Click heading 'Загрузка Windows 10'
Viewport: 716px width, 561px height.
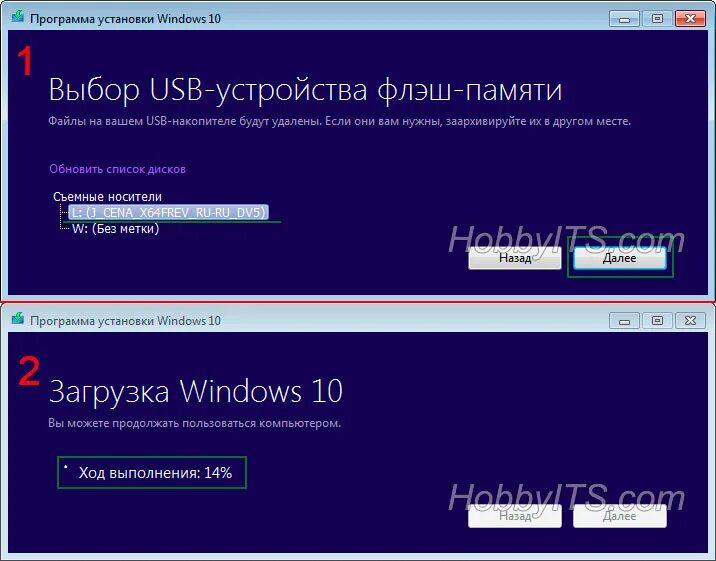coord(195,391)
